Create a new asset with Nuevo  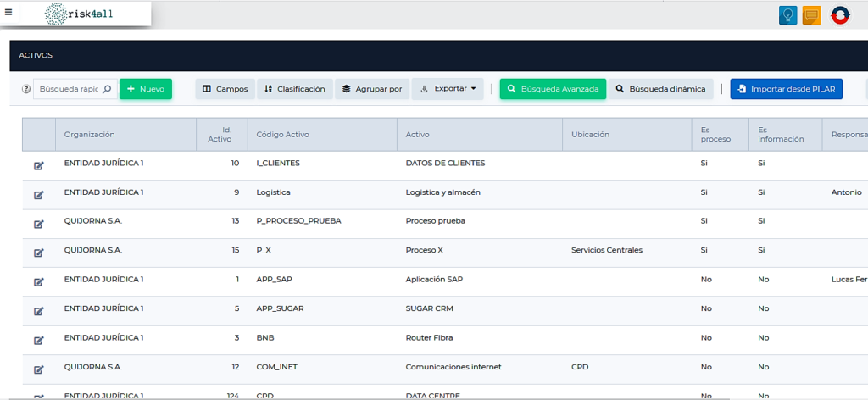[146, 89]
